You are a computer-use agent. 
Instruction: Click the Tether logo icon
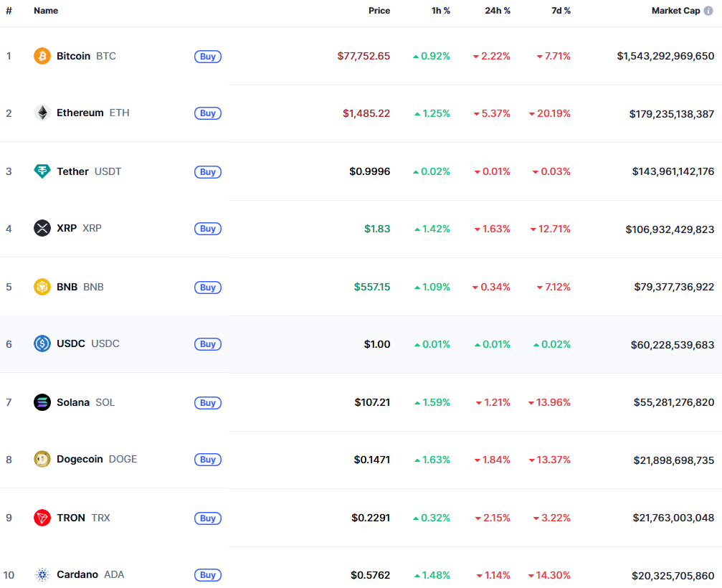[x=42, y=171]
